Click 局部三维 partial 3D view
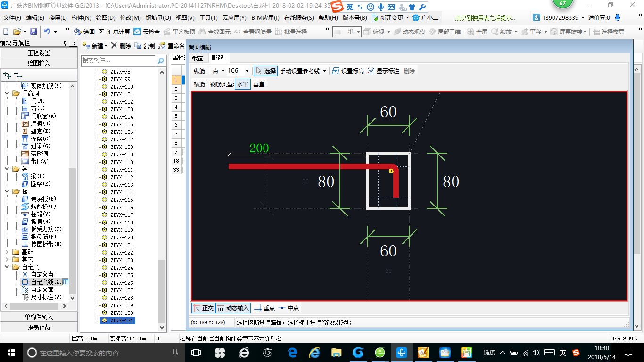The width and height of the screenshot is (644, 362). click(x=445, y=32)
